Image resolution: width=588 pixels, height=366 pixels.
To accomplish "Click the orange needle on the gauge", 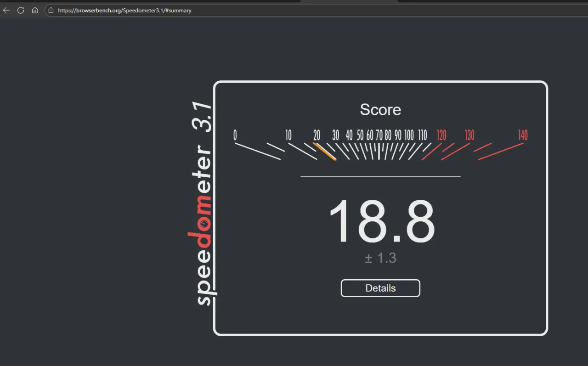I will 324,151.
